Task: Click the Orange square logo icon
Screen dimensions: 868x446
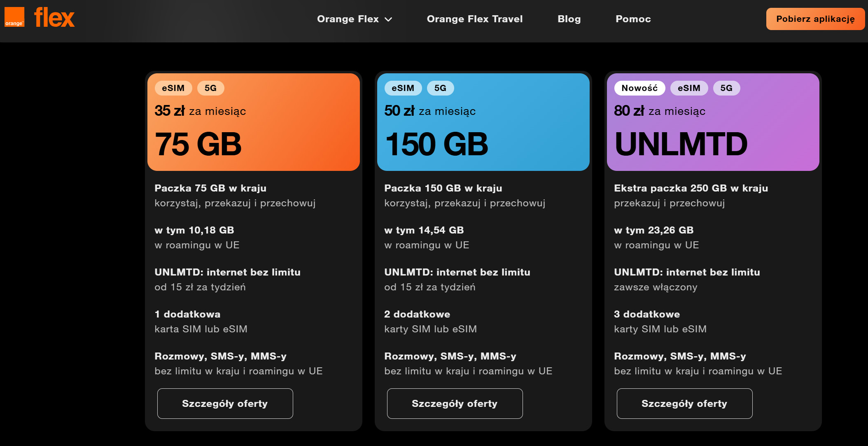Action: click(14, 17)
